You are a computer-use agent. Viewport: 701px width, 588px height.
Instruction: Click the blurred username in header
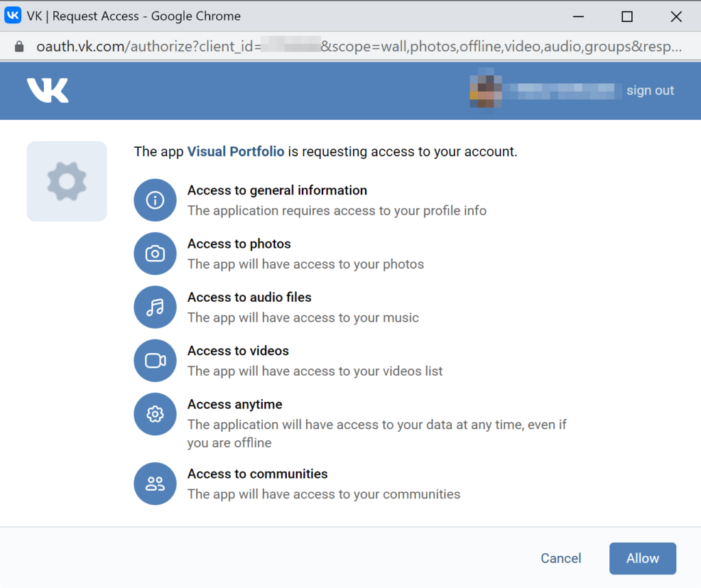[x=563, y=91]
